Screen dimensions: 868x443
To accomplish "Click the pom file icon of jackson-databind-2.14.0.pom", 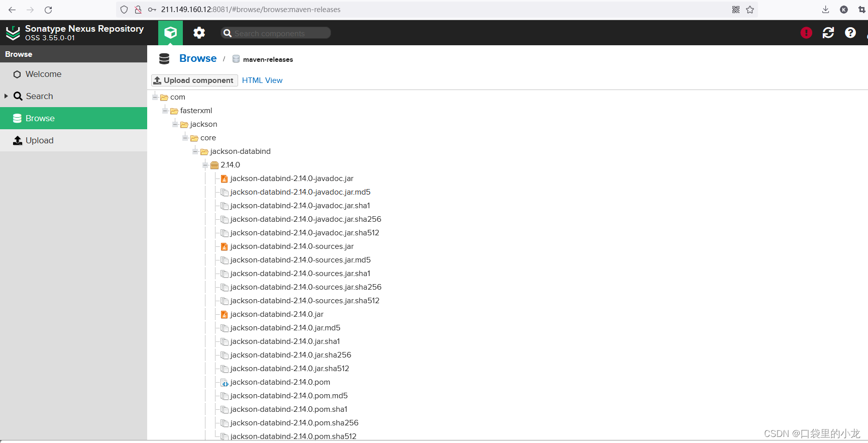I will tap(225, 383).
